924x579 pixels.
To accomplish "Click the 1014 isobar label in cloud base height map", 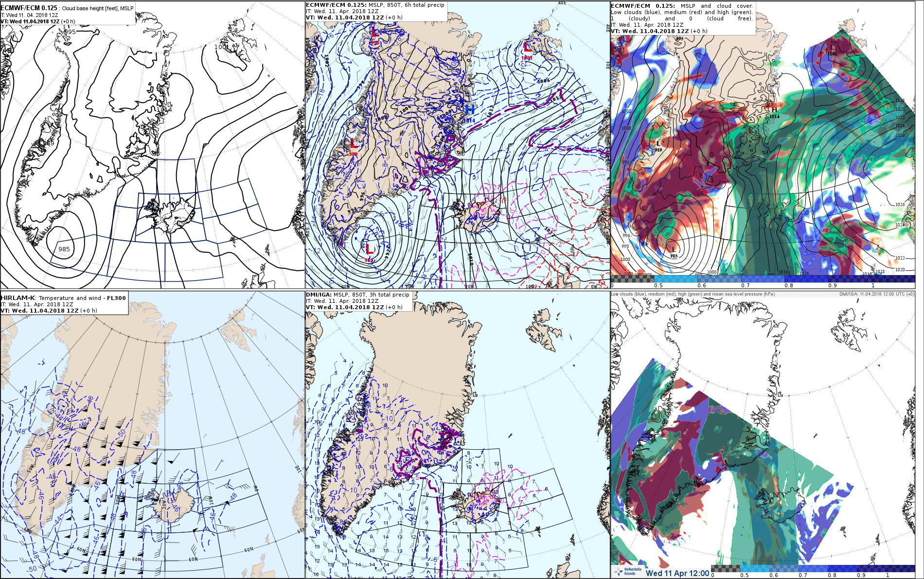I will click(164, 109).
